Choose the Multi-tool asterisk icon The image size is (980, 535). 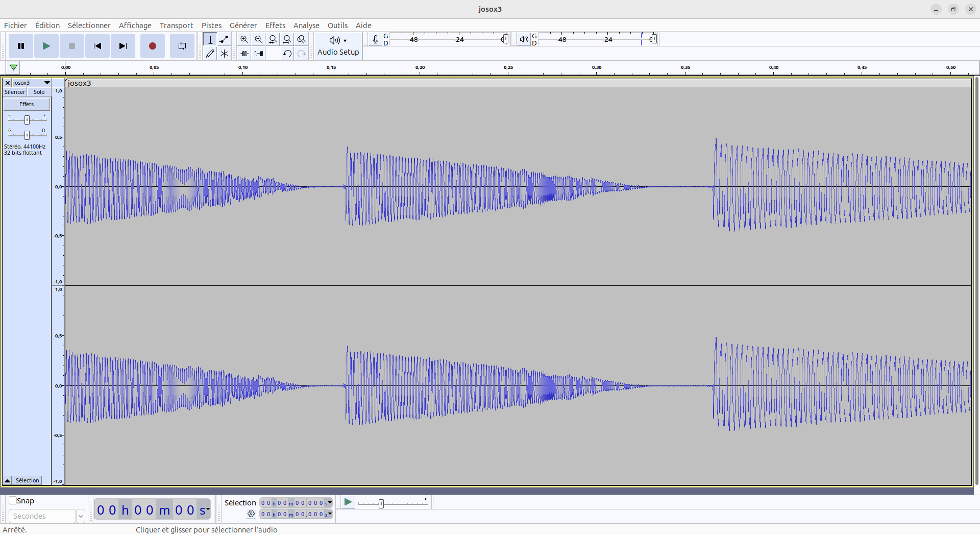tap(224, 54)
